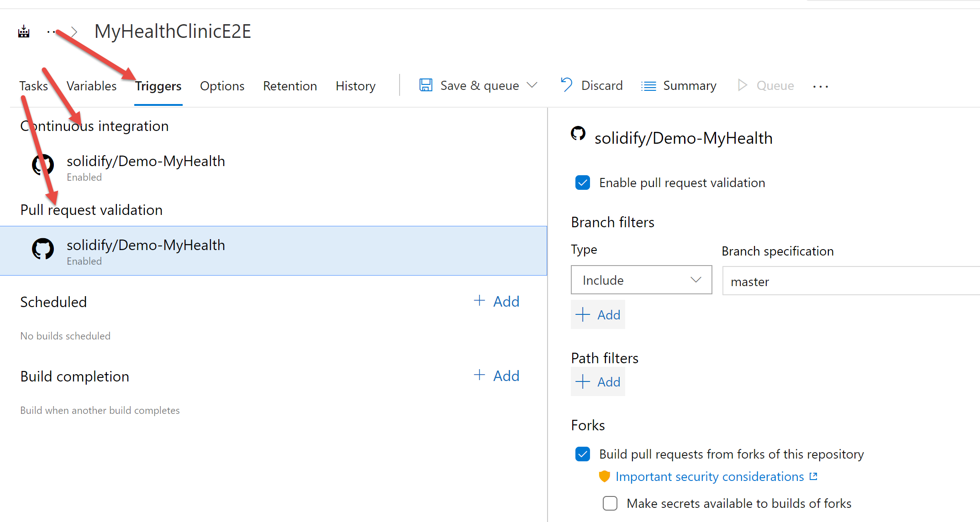This screenshot has width=980, height=522.
Task: Open Important security considerations link
Action: tap(710, 476)
